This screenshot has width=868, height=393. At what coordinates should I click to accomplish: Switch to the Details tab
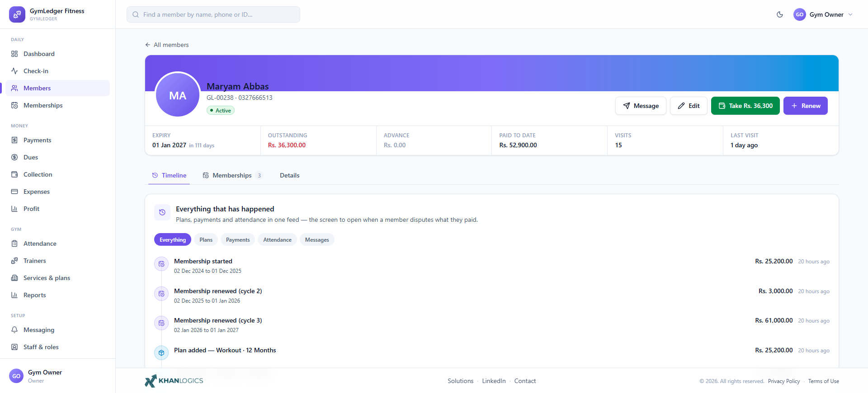point(290,175)
